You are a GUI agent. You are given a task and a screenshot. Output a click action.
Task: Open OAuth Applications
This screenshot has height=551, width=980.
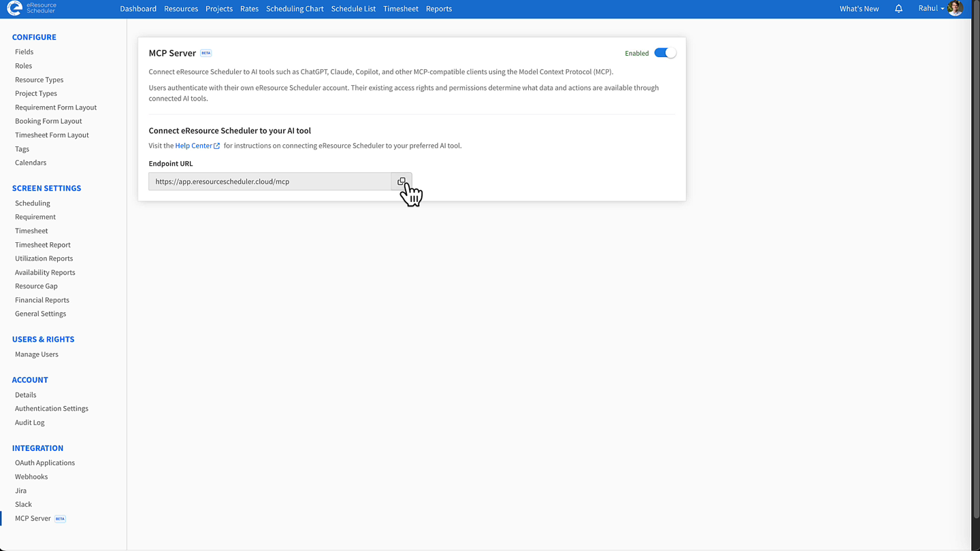click(45, 463)
